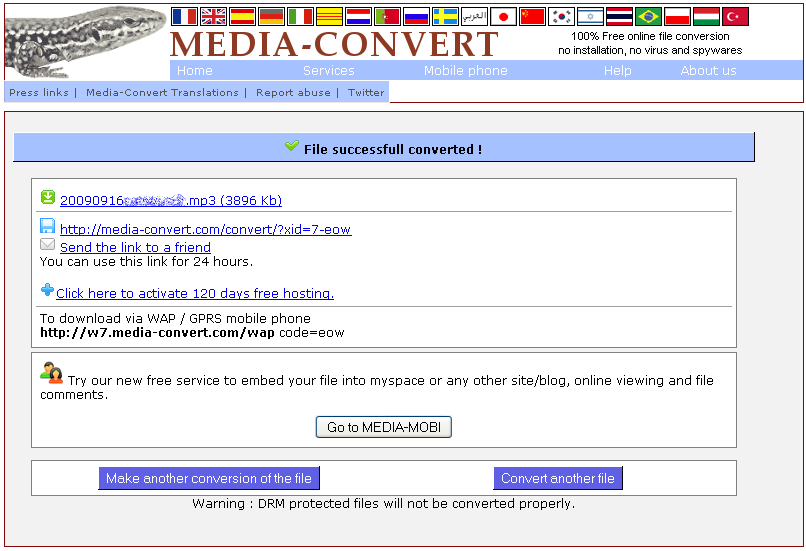Open the media-convert.com xid=7-eow link

tap(206, 229)
